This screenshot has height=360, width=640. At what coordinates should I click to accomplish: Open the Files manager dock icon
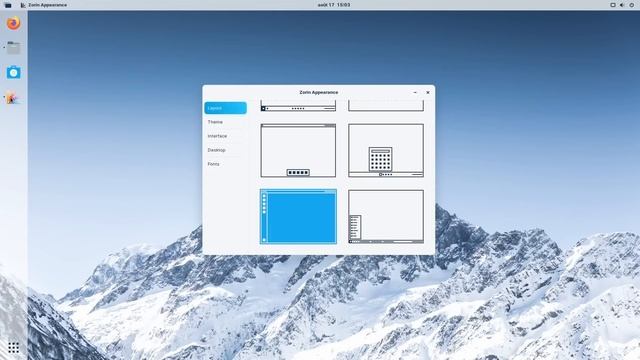click(13, 48)
